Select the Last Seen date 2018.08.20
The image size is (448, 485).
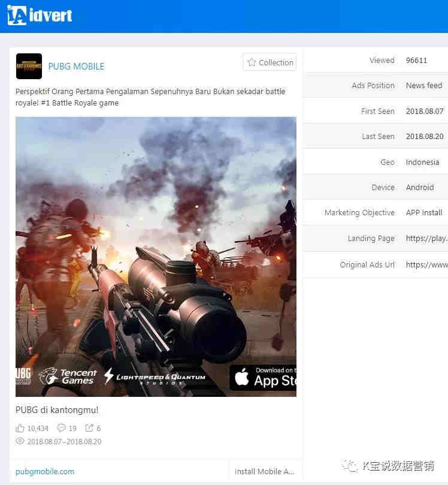coord(425,137)
